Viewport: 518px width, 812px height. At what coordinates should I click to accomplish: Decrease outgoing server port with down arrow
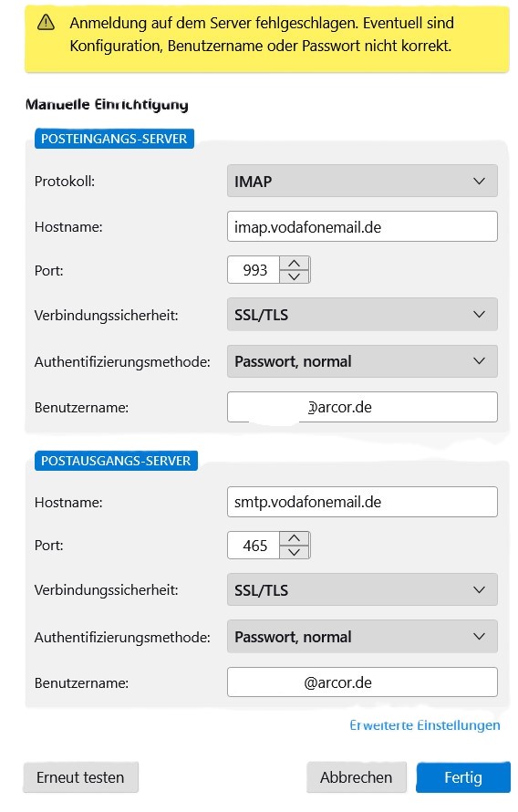pos(294,552)
